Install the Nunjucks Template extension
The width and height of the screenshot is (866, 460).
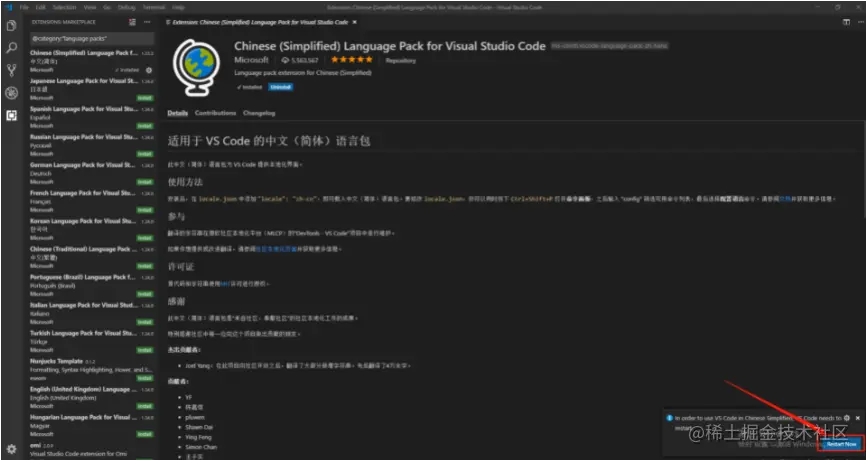[x=145, y=378]
